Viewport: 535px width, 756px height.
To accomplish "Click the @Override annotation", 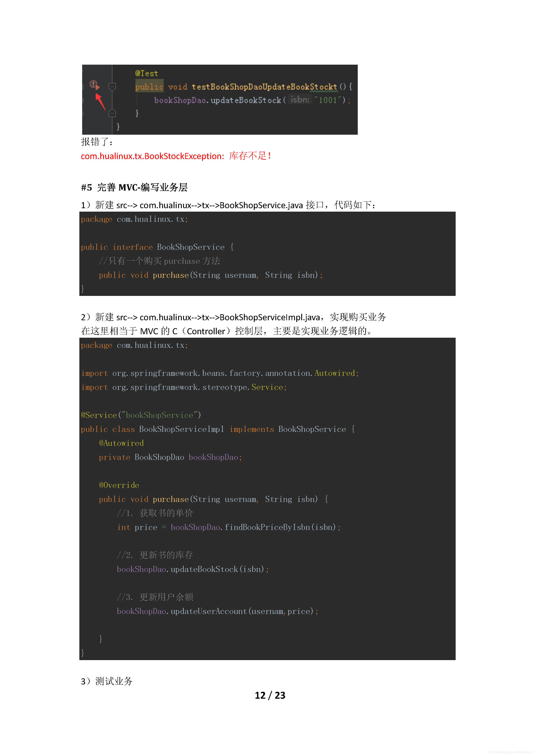I will (x=119, y=485).
